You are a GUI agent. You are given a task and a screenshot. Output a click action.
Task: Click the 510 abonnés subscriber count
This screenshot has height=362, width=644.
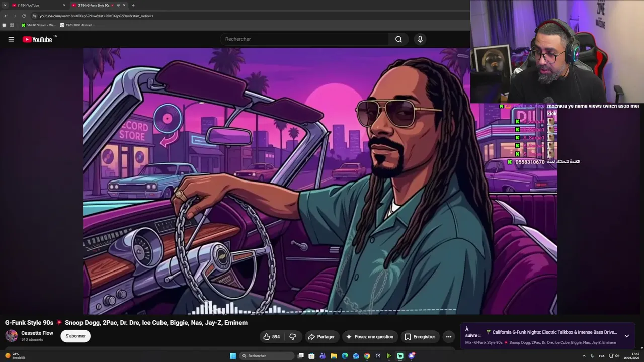pyautogui.click(x=32, y=340)
